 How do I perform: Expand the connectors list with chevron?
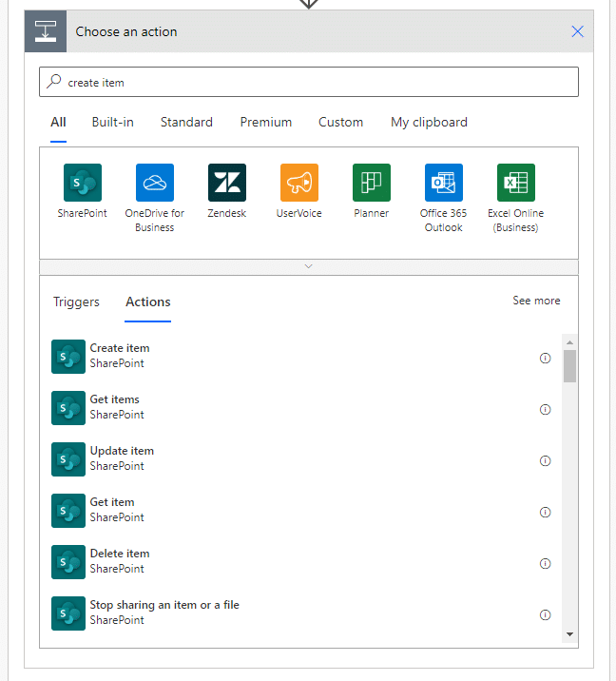(309, 266)
